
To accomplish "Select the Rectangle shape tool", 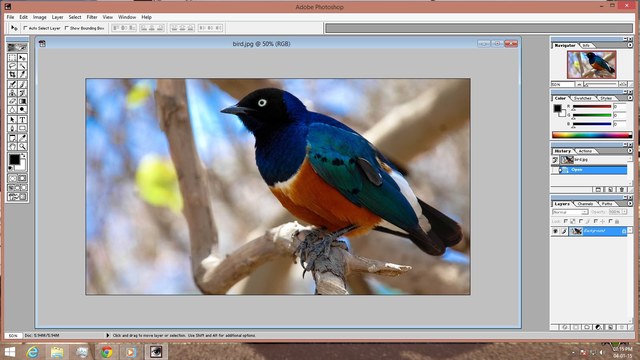I will pyautogui.click(x=22, y=128).
